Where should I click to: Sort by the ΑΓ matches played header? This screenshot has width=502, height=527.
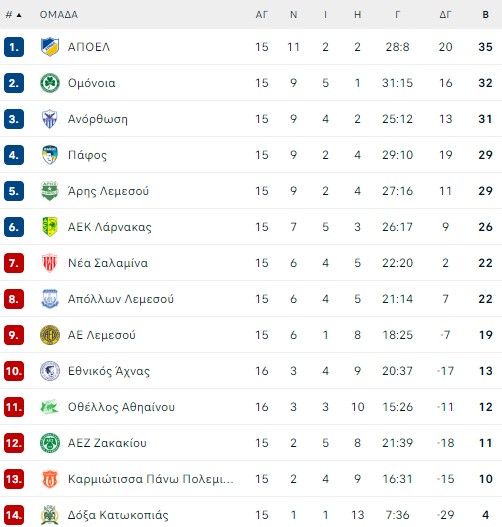(262, 15)
